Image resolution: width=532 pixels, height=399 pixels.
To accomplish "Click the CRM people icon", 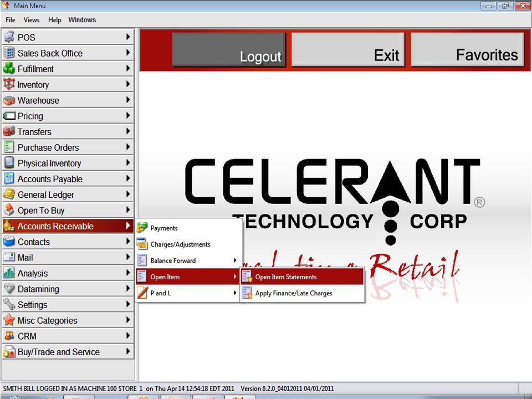I will point(9,336).
